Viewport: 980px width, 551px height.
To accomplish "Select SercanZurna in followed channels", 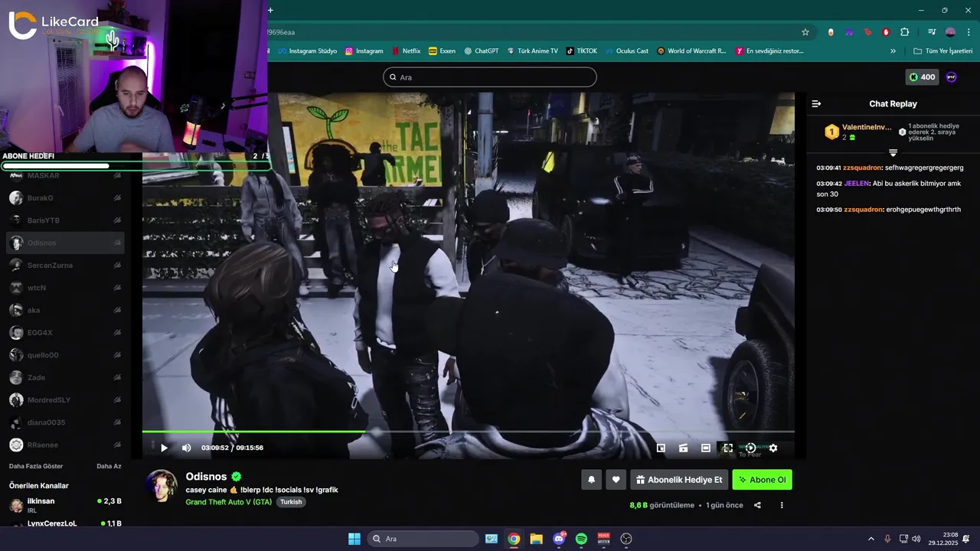I will 65,266.
